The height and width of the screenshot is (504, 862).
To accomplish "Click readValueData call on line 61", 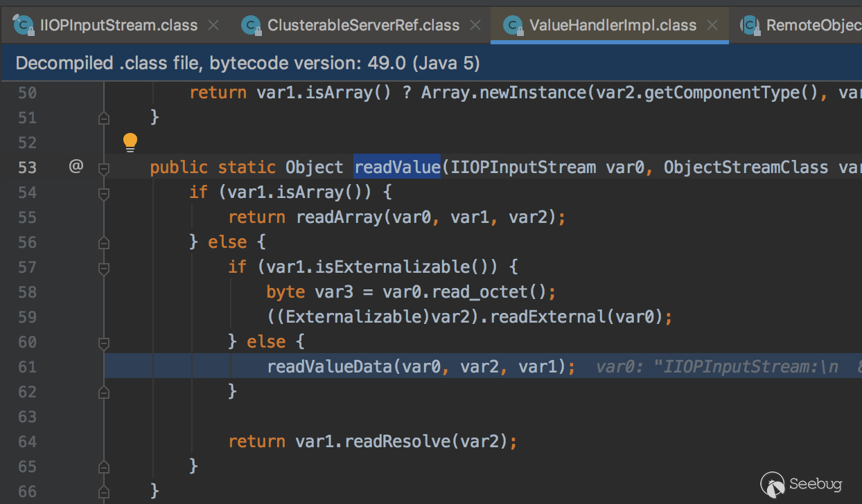I will coord(330,367).
